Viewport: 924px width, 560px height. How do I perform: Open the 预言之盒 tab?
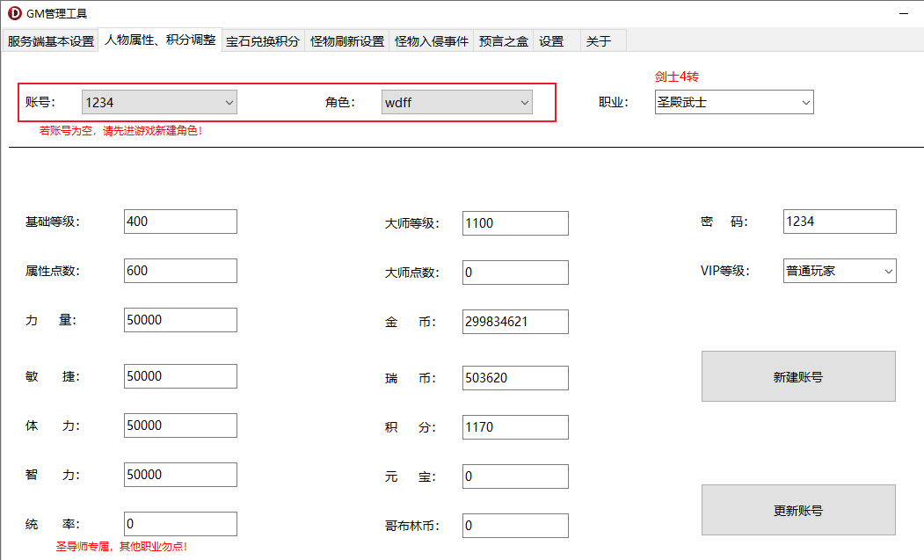click(504, 41)
